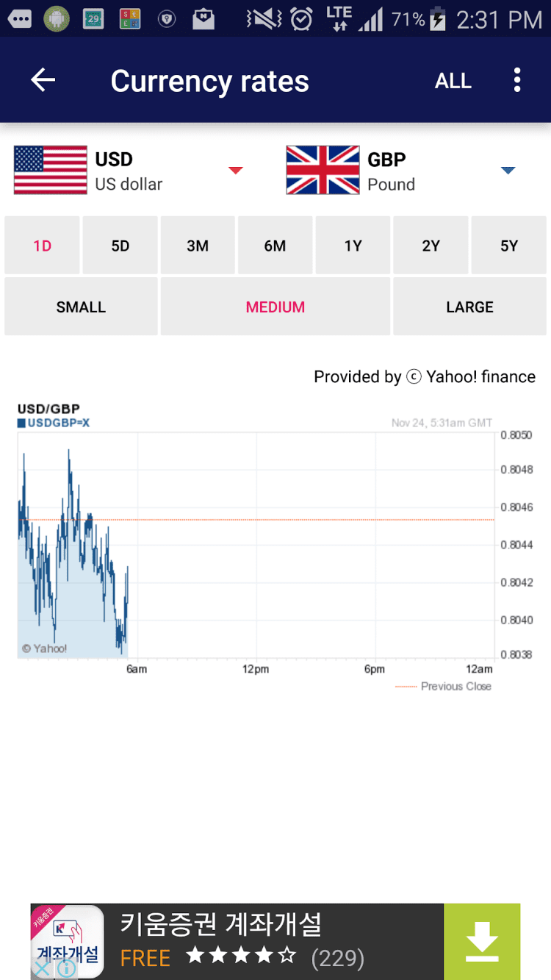Tap the alarm clock status icon
This screenshot has width=551, height=980.
[x=301, y=19]
